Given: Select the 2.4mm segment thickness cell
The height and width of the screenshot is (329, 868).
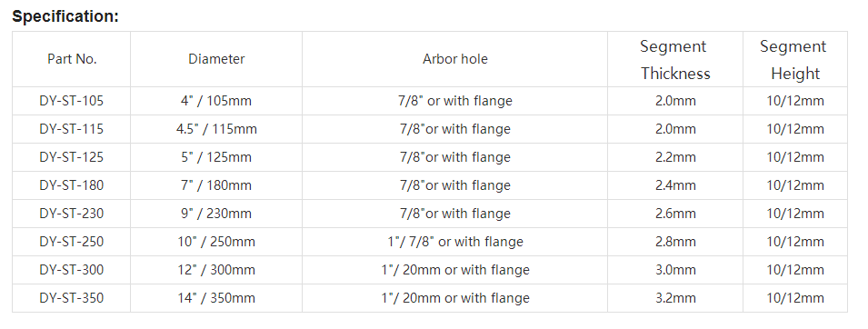Looking at the screenshot, I should (675, 185).
